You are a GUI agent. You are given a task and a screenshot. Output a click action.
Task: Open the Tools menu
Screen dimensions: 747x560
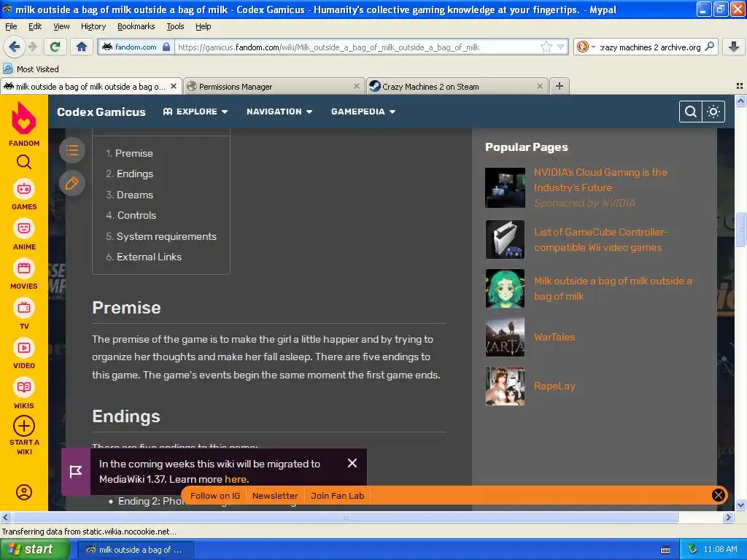pos(175,26)
